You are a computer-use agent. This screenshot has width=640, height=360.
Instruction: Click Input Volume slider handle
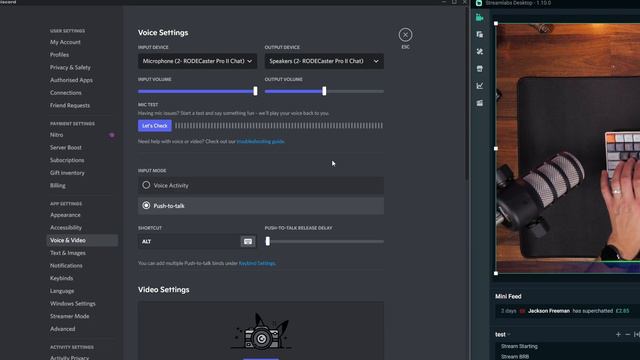[x=256, y=91]
